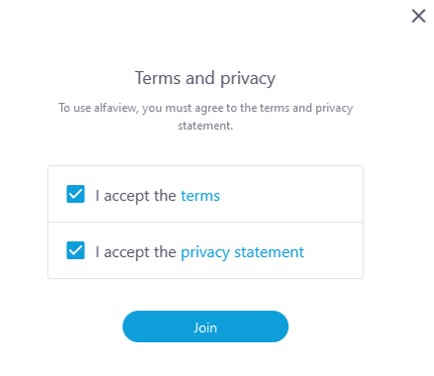Close the Terms and privacy dialog
434x376 pixels.
pyautogui.click(x=418, y=16)
